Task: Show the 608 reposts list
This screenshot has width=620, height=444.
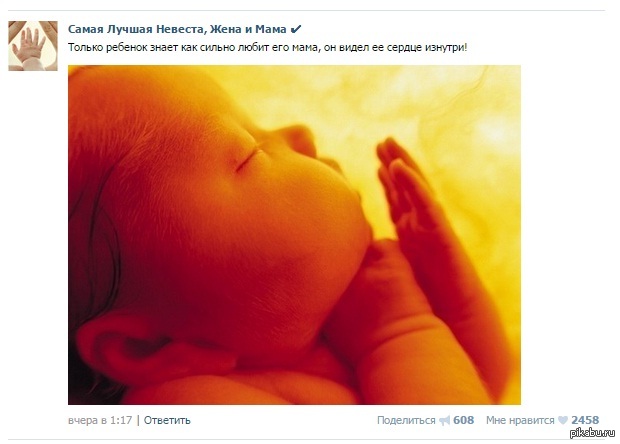Action: (x=463, y=420)
